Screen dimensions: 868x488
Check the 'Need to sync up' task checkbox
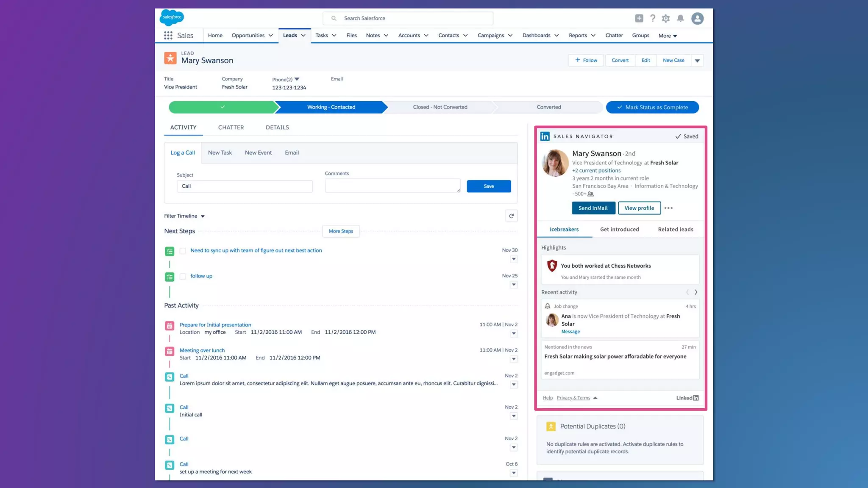[183, 251]
